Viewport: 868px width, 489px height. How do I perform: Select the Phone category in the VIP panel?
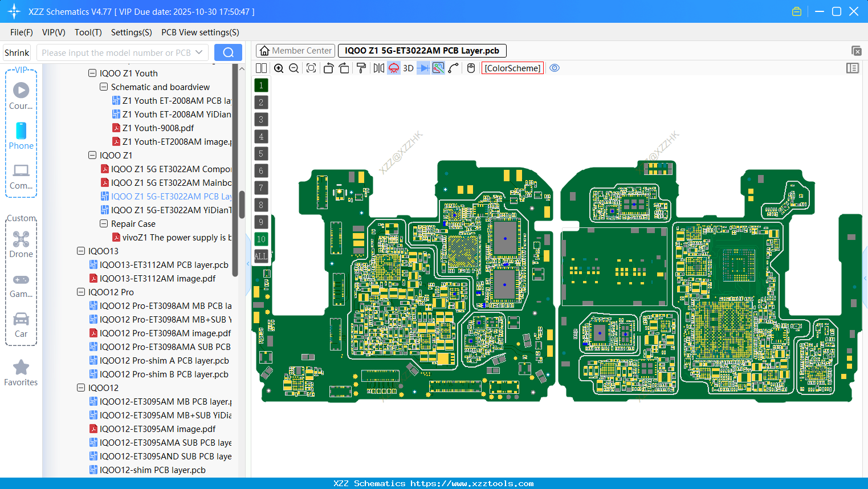tap(21, 137)
